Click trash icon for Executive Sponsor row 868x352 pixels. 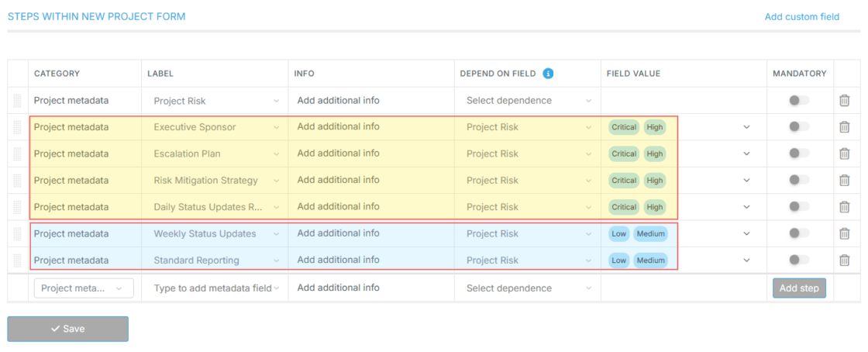point(844,127)
